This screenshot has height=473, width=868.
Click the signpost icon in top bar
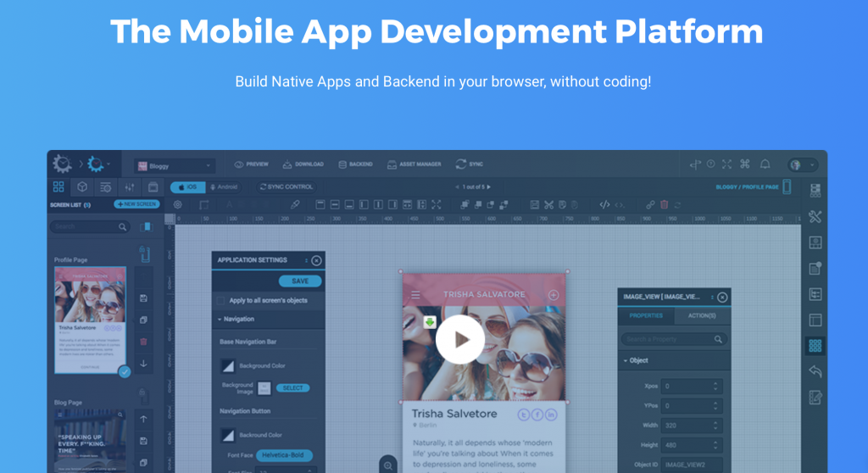(x=695, y=164)
